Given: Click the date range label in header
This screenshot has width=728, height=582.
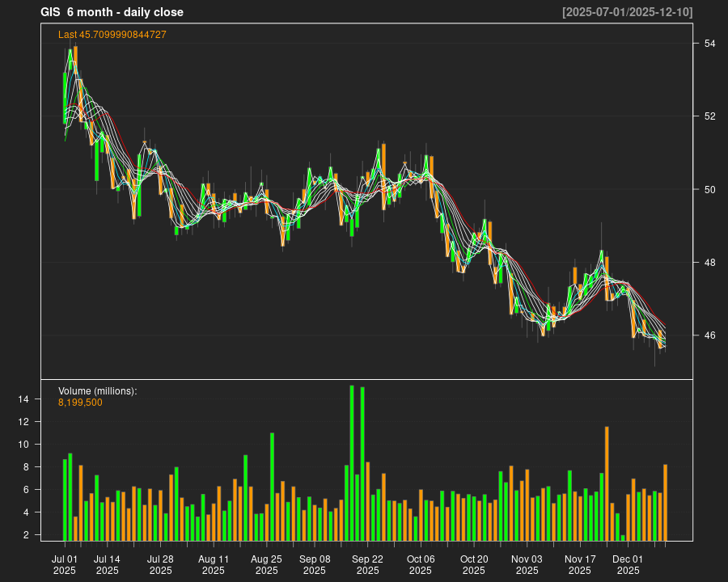Looking at the screenshot, I should 627,12.
